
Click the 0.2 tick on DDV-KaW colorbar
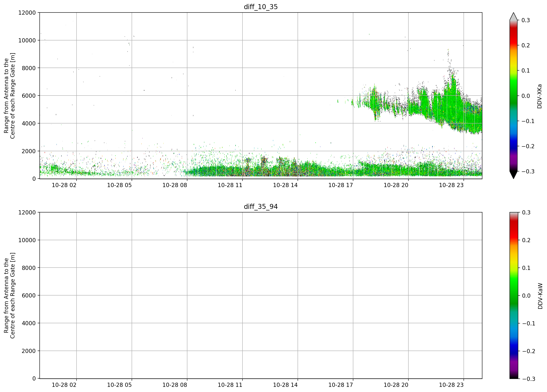[526, 240]
